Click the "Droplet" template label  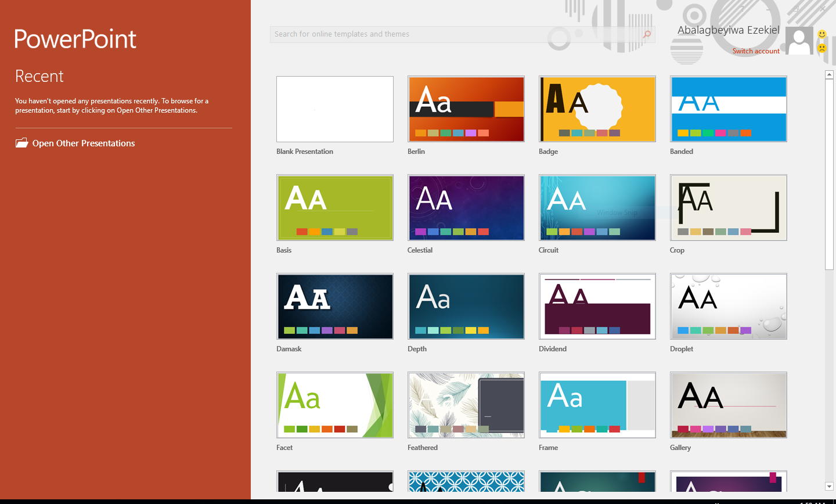[682, 349]
